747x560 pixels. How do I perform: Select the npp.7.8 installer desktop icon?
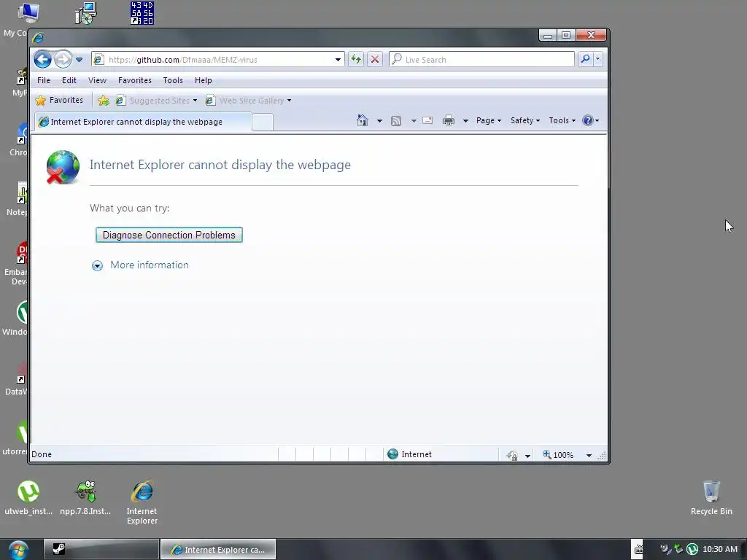pos(86,498)
